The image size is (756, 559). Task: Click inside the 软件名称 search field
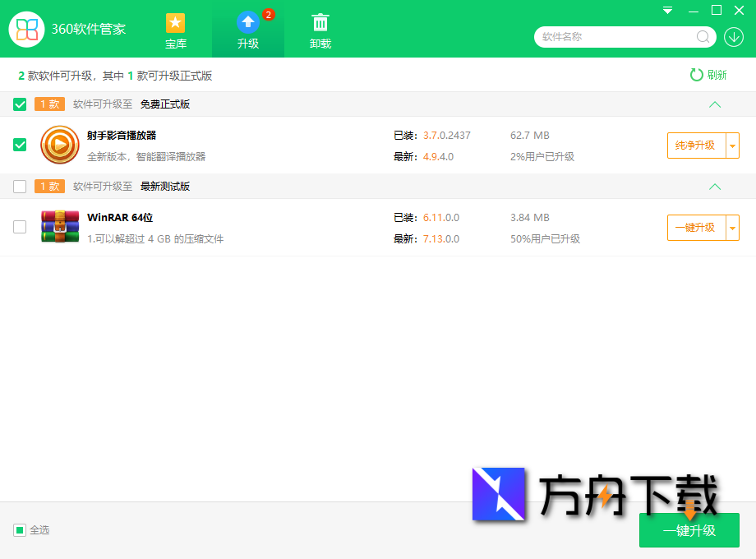[616, 37]
